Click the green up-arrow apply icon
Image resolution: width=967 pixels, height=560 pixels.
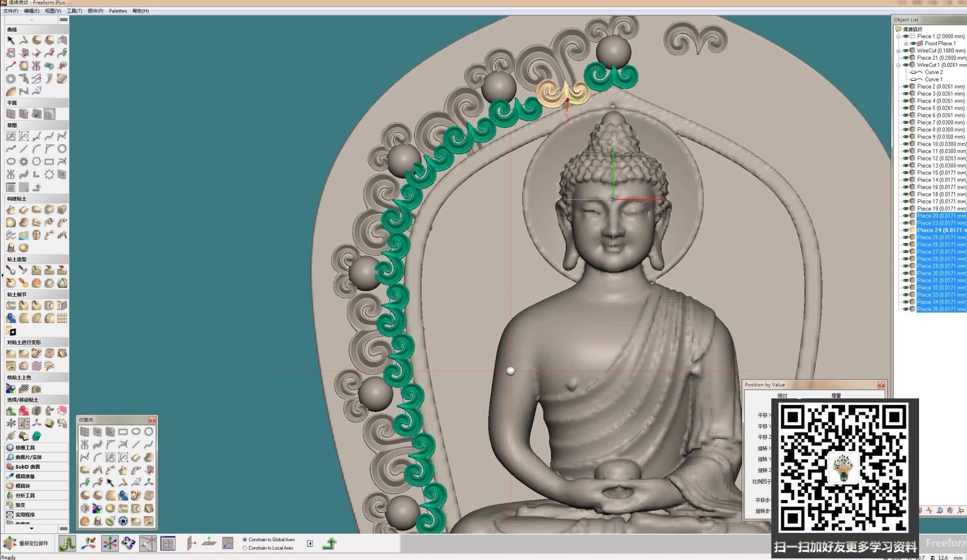tap(330, 543)
